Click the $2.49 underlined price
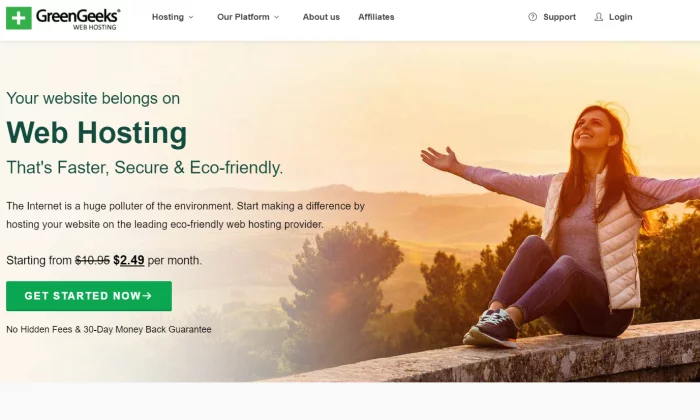The height and width of the screenshot is (420, 700). 129,260
